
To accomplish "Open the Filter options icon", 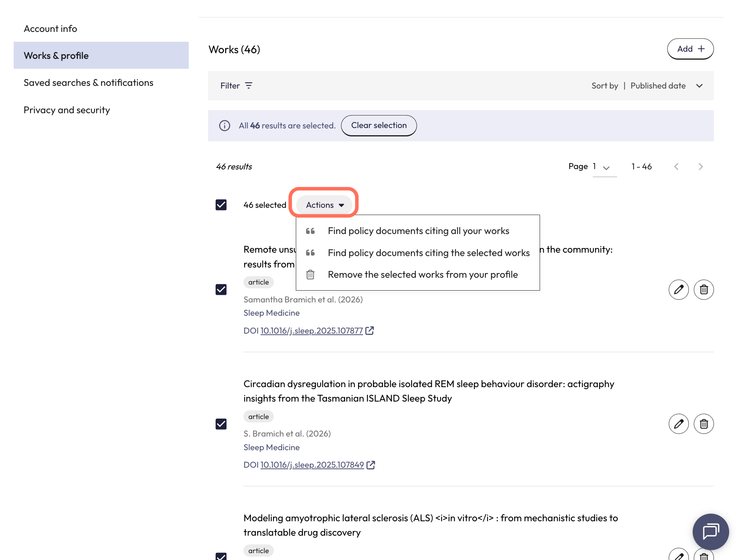I will [249, 85].
